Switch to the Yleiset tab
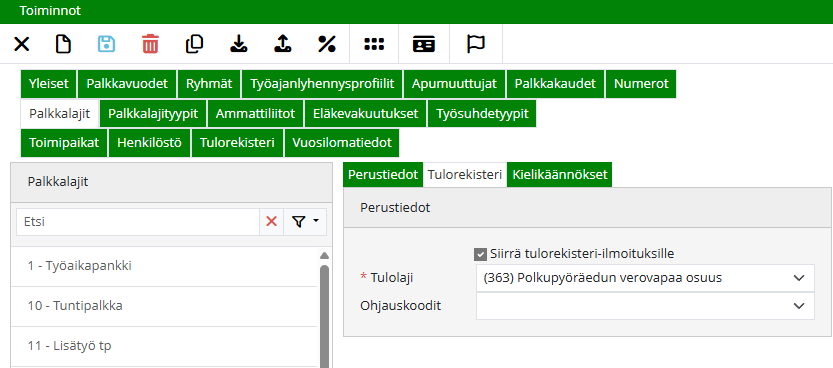 point(49,84)
